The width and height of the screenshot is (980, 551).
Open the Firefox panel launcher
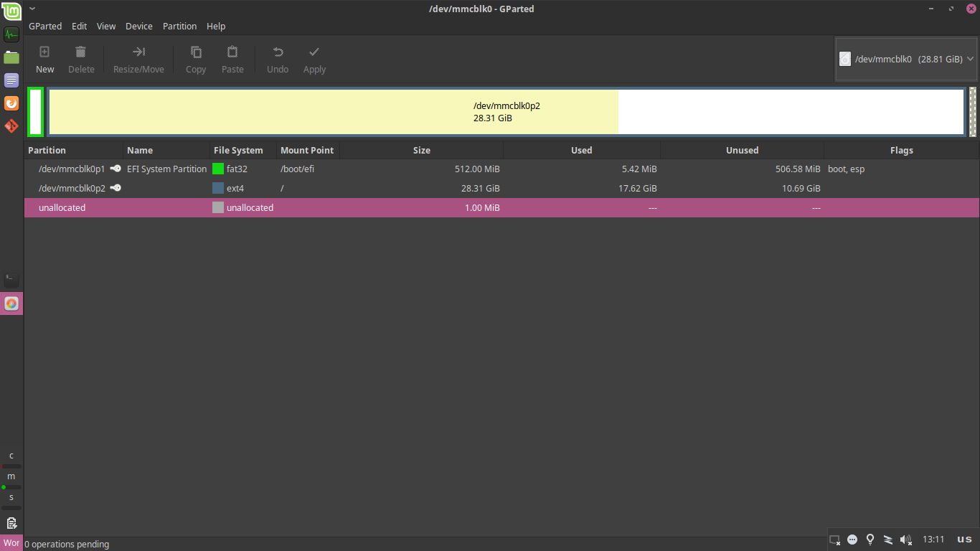point(11,103)
